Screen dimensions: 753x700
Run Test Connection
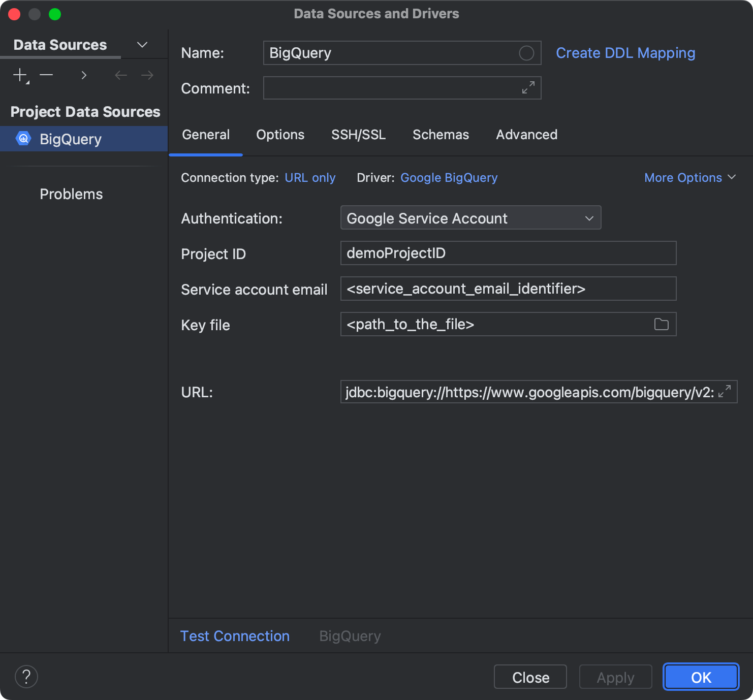pyautogui.click(x=235, y=635)
